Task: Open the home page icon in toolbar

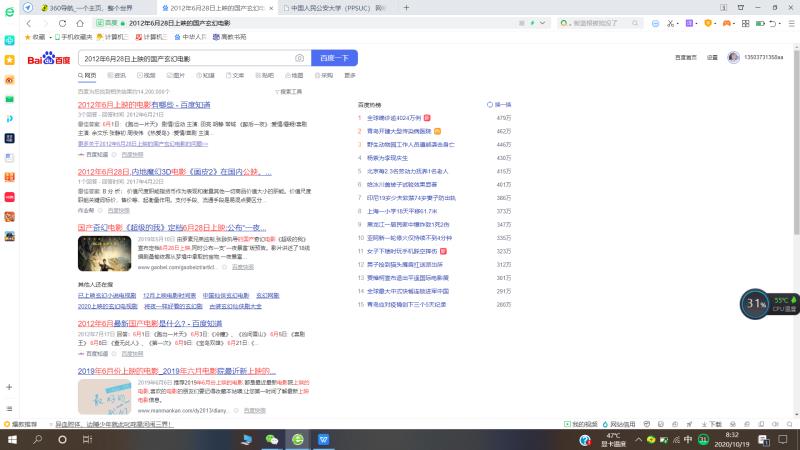Action: click(80, 23)
